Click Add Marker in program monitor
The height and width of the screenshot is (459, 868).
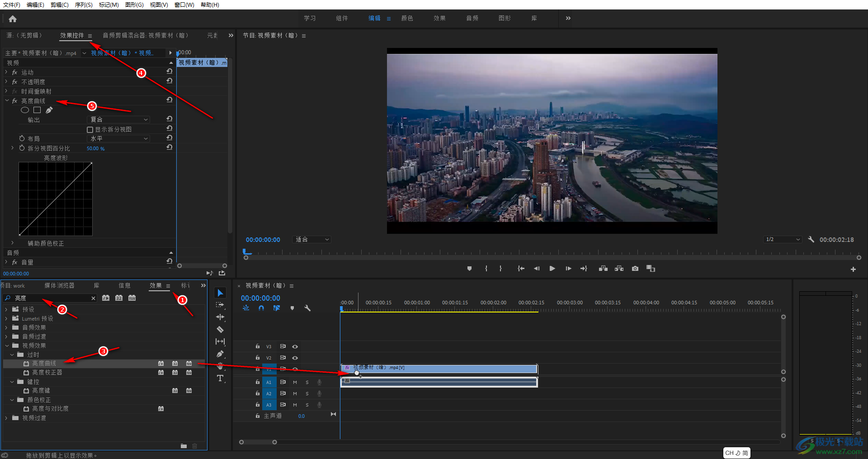pyautogui.click(x=469, y=269)
